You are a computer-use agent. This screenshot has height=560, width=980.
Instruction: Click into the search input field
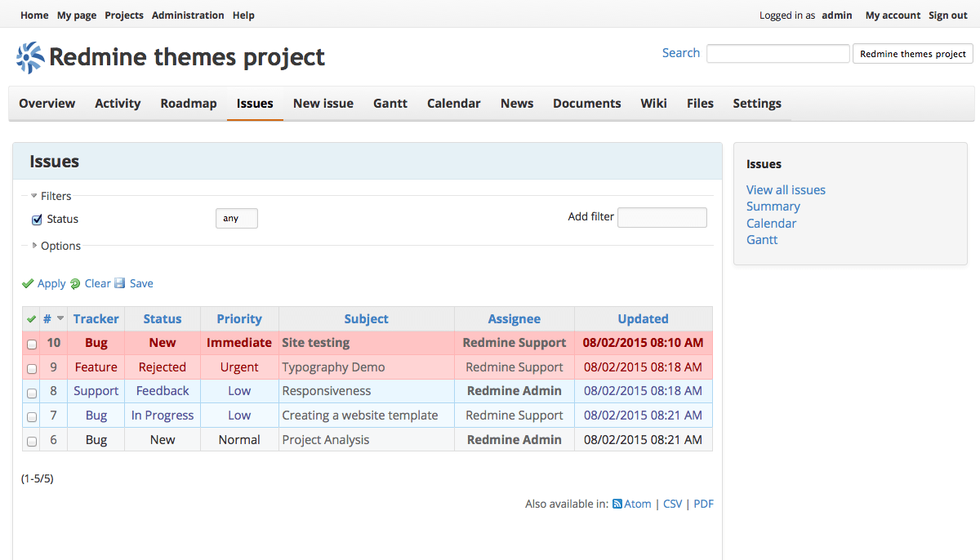pos(778,54)
